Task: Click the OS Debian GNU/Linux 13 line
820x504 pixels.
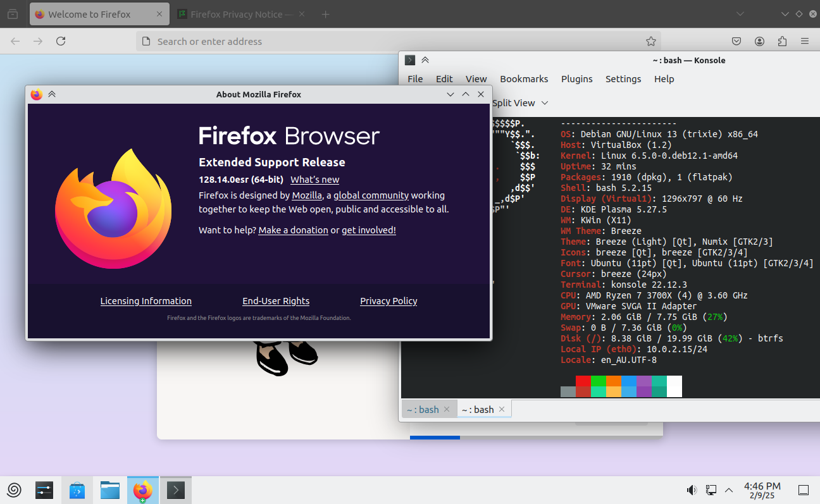Action: [x=659, y=134]
